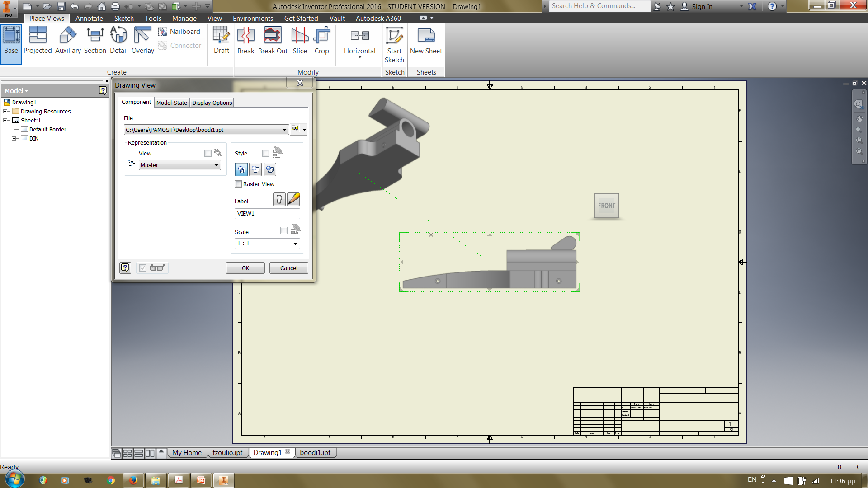This screenshot has width=868, height=488.
Task: Open the Nailboard tool
Action: tap(179, 32)
